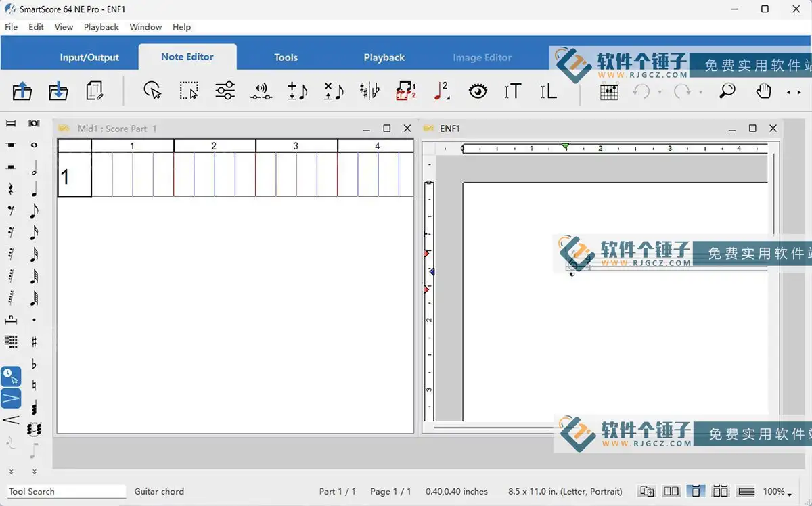Click the Tool Search input field
812x506 pixels.
66,492
